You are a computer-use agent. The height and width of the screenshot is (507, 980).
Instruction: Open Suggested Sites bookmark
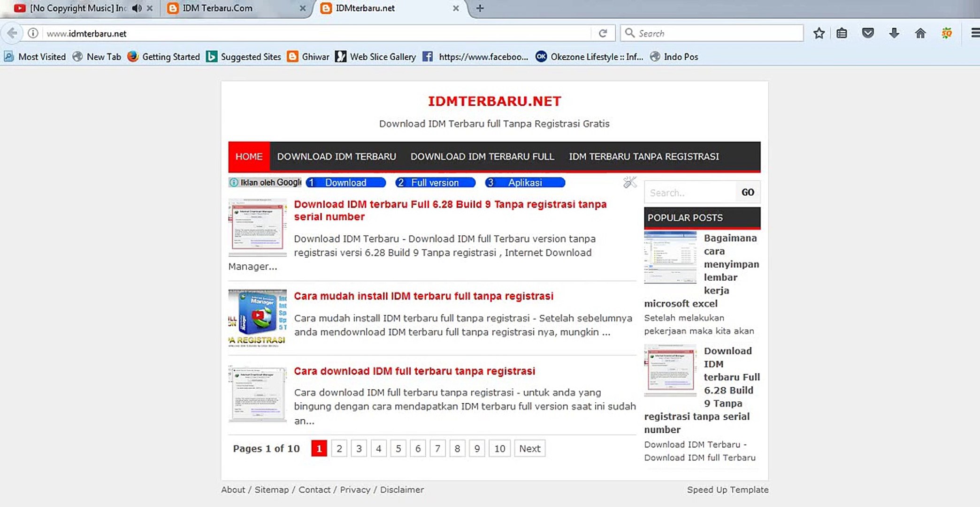pos(244,57)
